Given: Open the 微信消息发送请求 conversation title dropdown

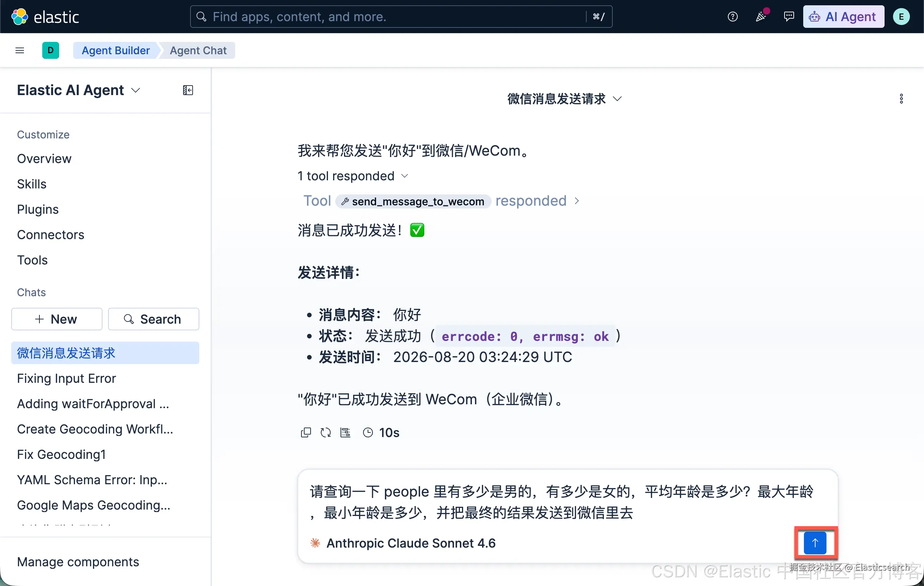Looking at the screenshot, I should 564,99.
